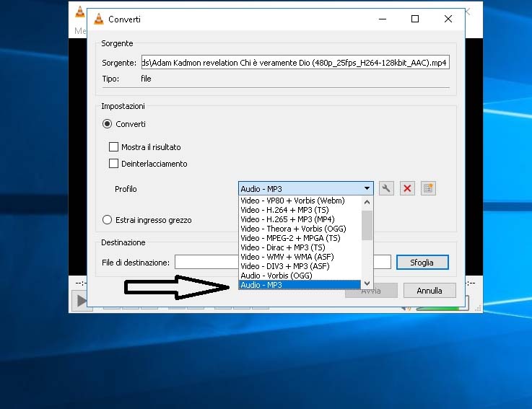
Task: Enable Deinterlacciamento checkbox
Action: click(113, 164)
